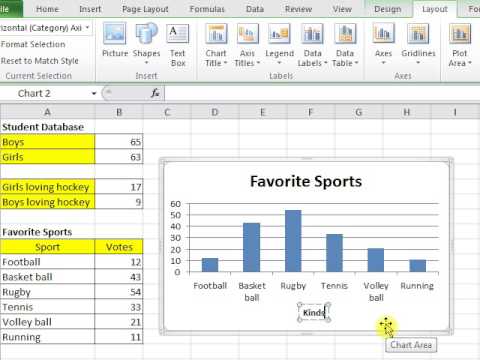The height and width of the screenshot is (360, 480).
Task: Open the View tab
Action: pos(342,9)
